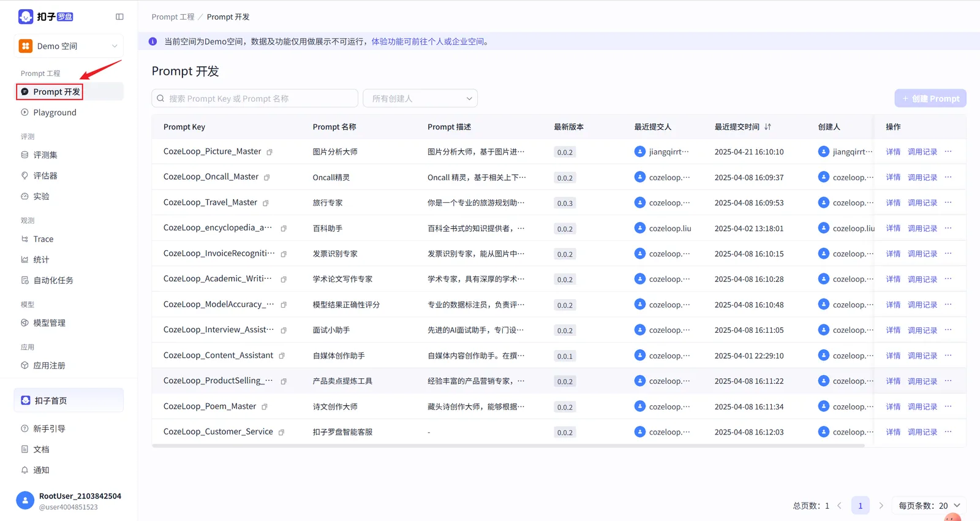This screenshot has width=980, height=521.
Task: Open 调用记录 for CozeLoop_Customer_Service
Action: [x=922, y=432]
